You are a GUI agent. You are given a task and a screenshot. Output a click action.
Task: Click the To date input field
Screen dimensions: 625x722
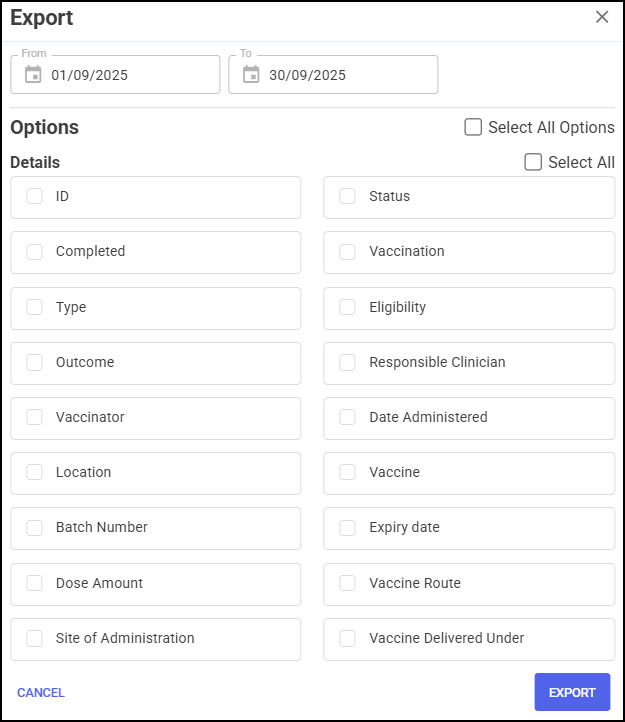point(345,75)
